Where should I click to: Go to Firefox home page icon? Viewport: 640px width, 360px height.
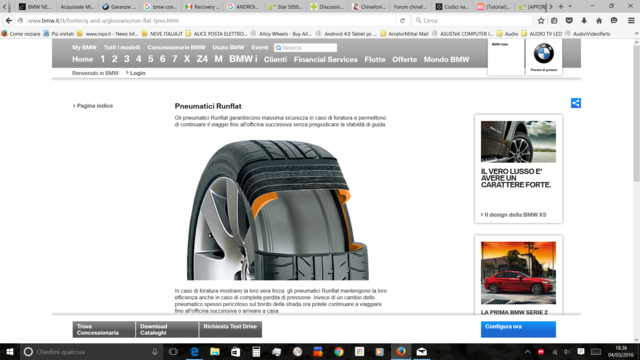(599, 20)
